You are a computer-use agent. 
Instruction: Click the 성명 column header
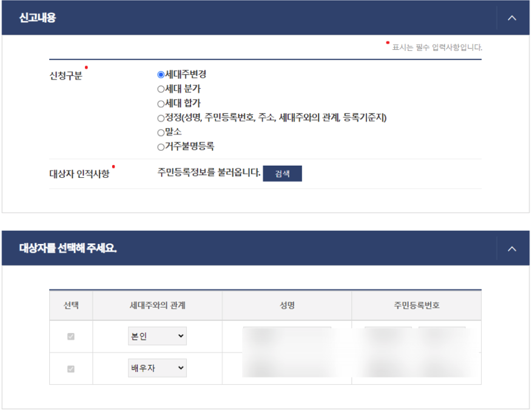287,305
